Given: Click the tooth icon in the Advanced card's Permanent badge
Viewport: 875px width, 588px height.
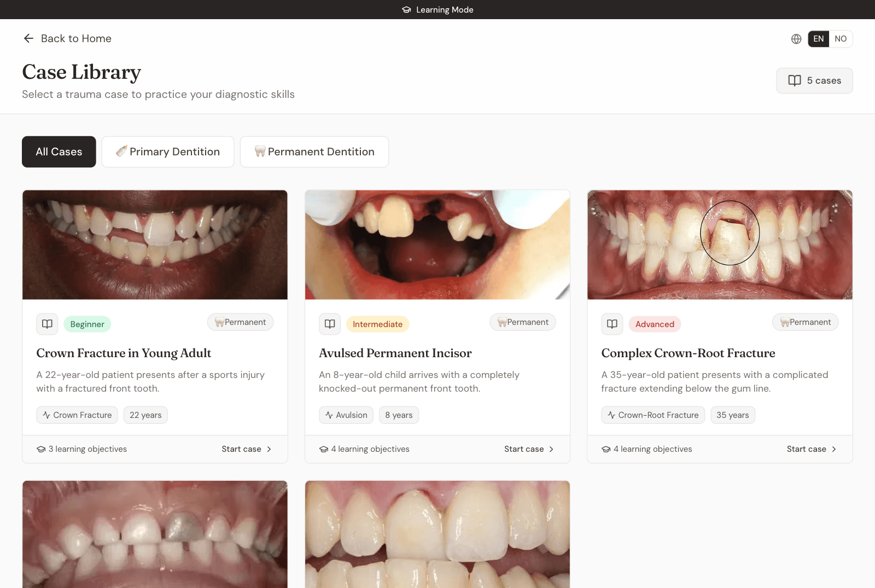Looking at the screenshot, I should (x=785, y=322).
